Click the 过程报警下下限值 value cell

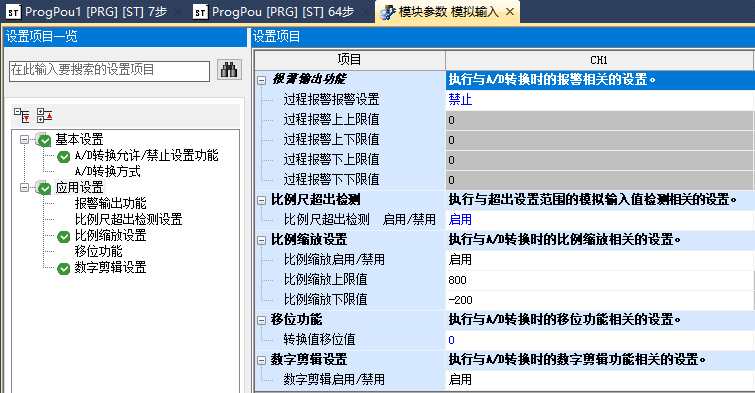click(x=599, y=180)
